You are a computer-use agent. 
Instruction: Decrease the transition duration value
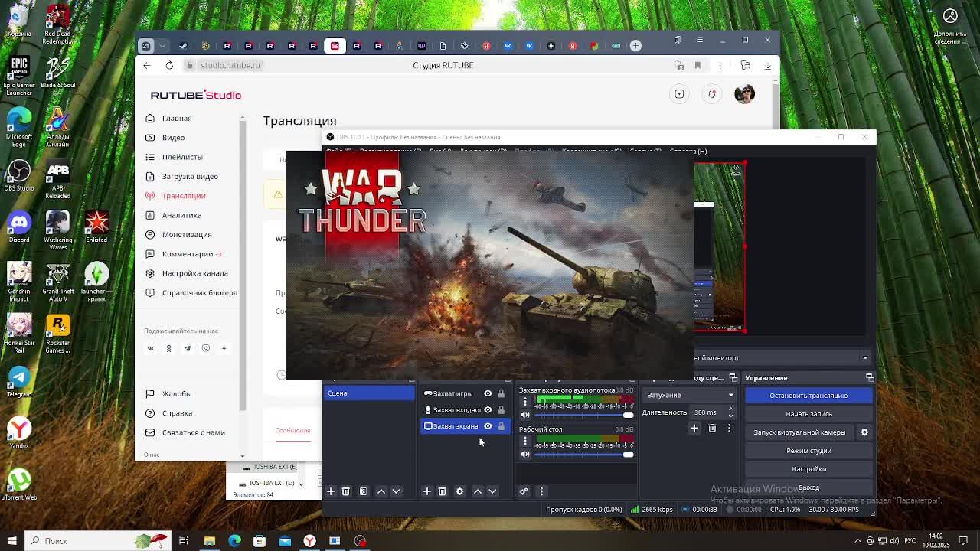[730, 416]
